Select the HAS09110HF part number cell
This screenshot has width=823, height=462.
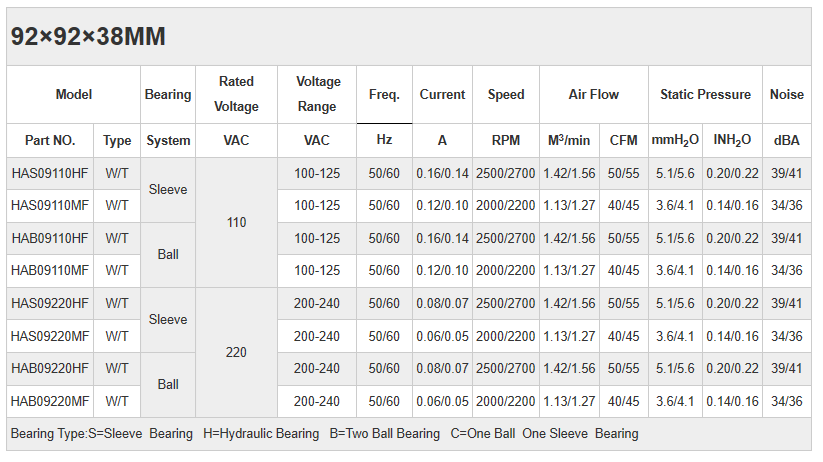50,174
